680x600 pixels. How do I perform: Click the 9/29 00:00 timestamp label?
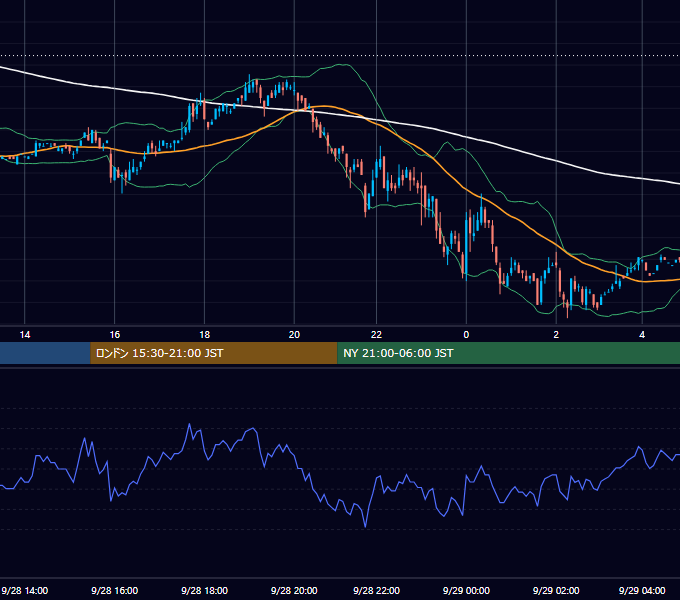coord(466,590)
